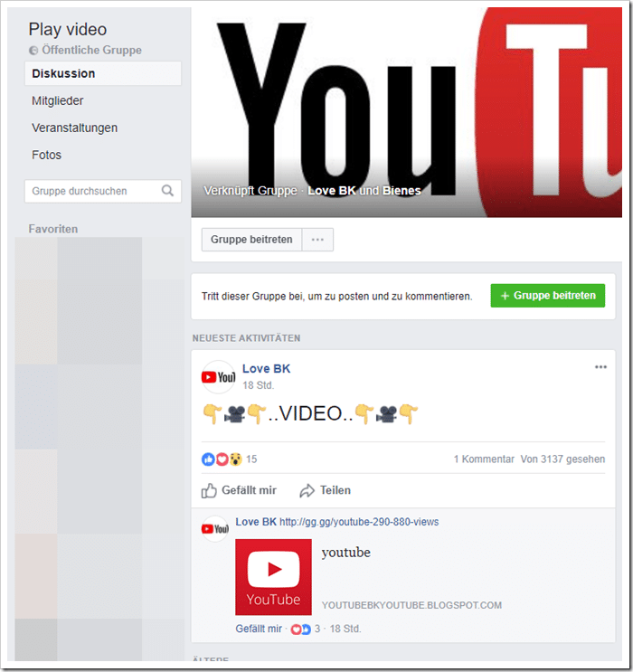Click Love BK post profile picture

(219, 377)
